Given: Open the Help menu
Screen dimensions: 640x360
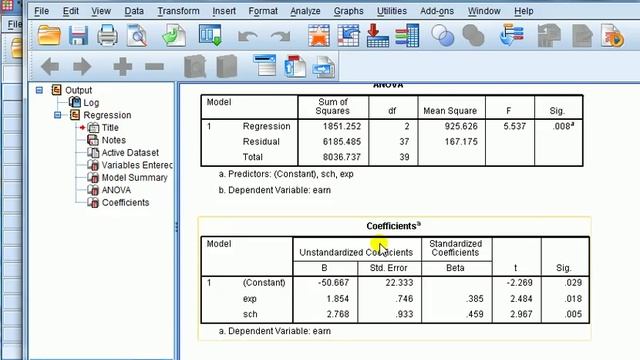Looking at the screenshot, I should [x=524, y=11].
